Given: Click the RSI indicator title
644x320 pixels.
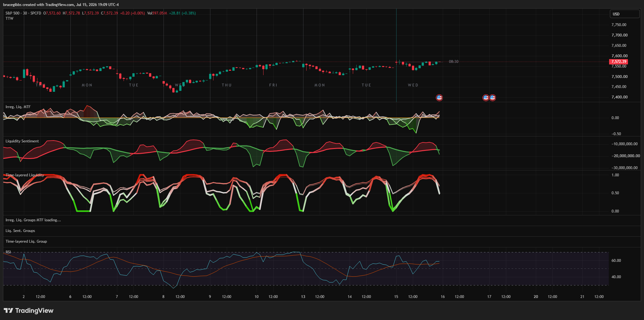Looking at the screenshot, I should pos(8,252).
